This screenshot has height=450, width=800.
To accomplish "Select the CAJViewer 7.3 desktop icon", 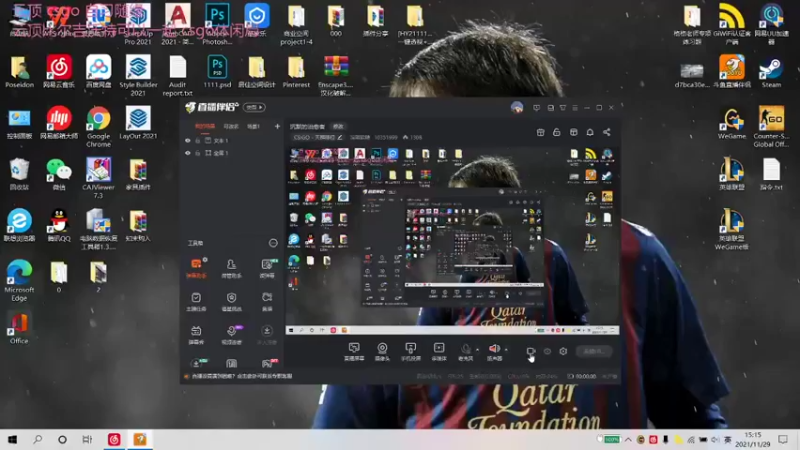I will tap(98, 178).
